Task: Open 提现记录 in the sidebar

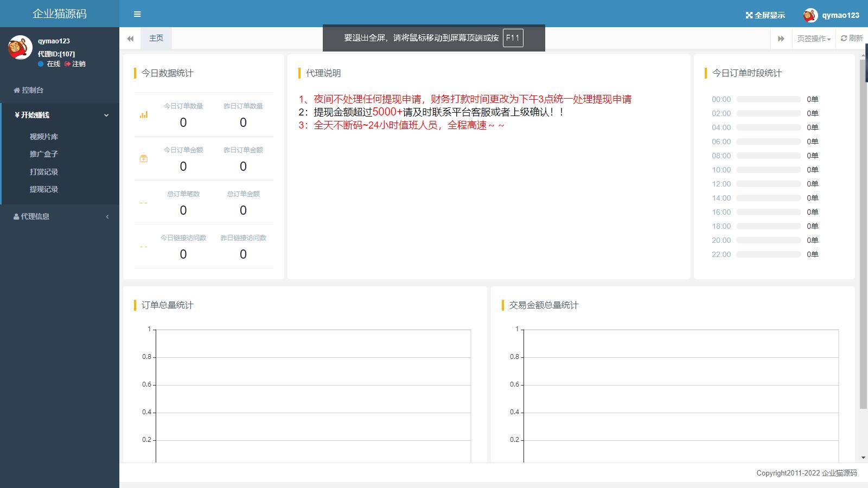Action: (44, 189)
